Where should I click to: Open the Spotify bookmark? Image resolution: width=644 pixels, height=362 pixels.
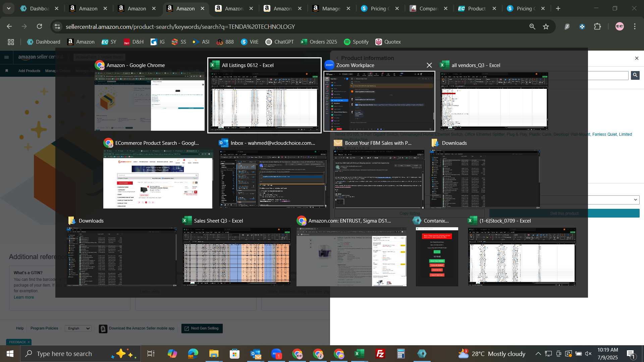(356, 42)
